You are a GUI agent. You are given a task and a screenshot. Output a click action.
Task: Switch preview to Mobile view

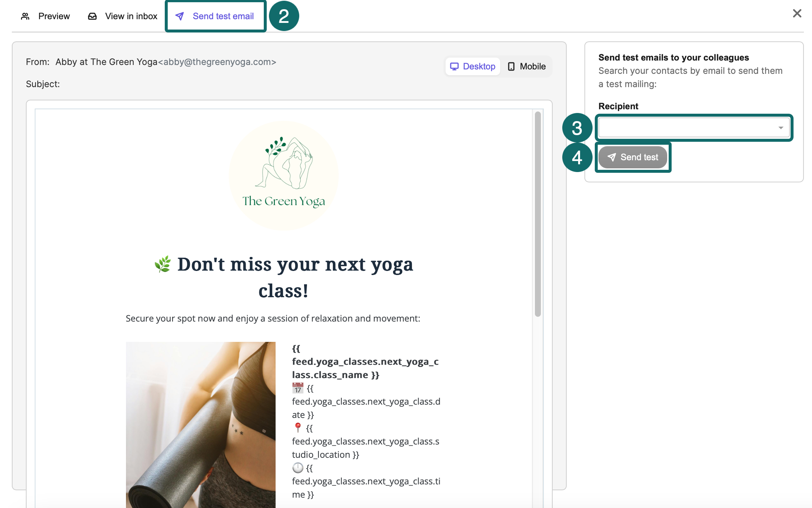pyautogui.click(x=527, y=66)
